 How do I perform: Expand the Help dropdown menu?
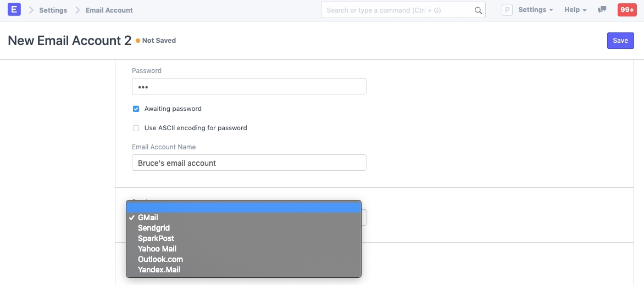pyautogui.click(x=575, y=10)
